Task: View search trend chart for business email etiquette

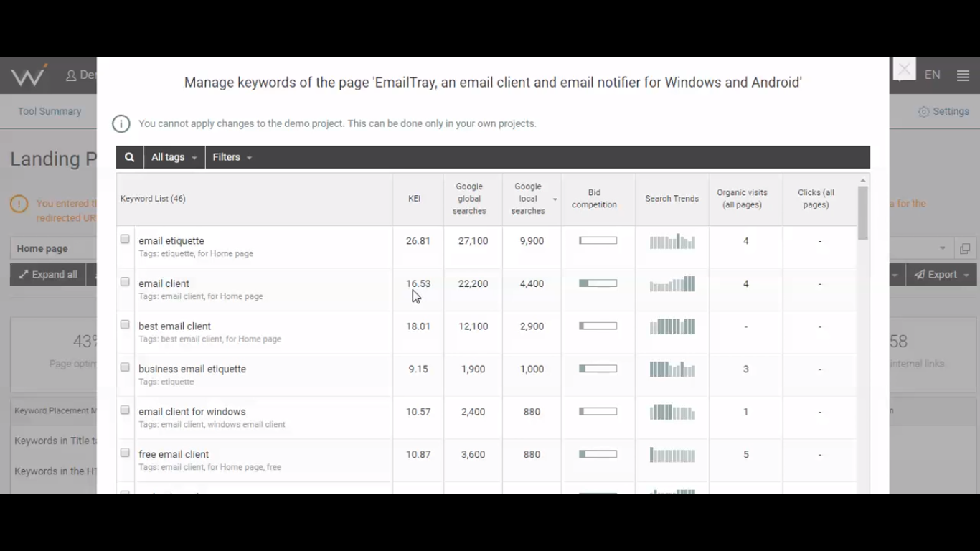Action: pos(672,369)
